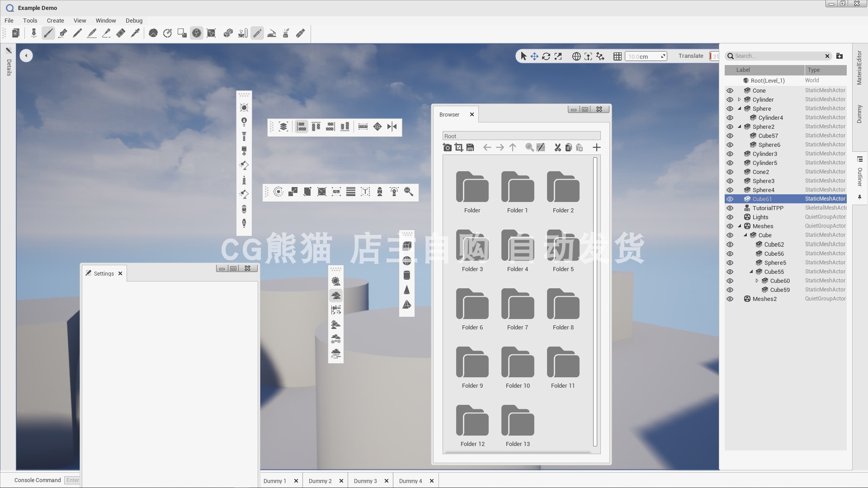
Task: Click the save floppy disk icon in Browser
Action: (x=470, y=147)
